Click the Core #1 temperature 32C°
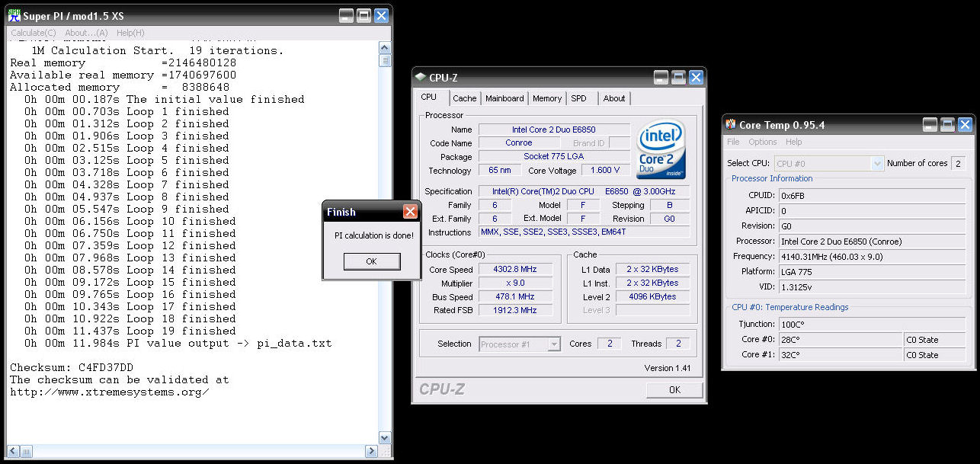The image size is (980, 464). [x=841, y=355]
